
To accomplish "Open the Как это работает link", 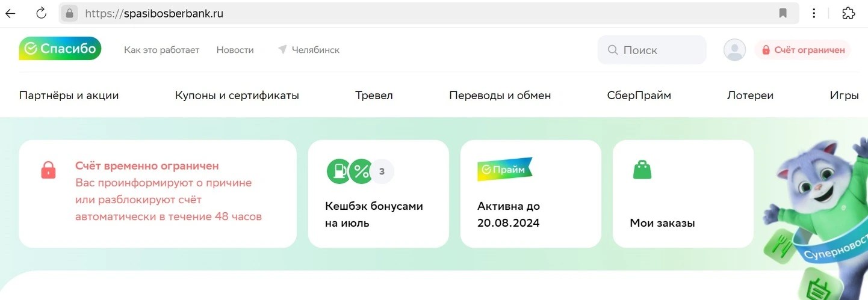I will coord(161,50).
